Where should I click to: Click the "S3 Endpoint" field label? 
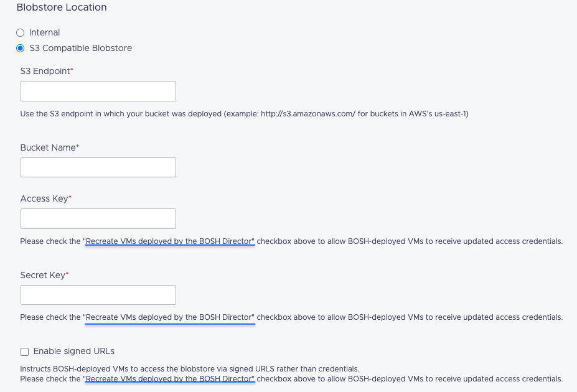pyautogui.click(x=45, y=71)
